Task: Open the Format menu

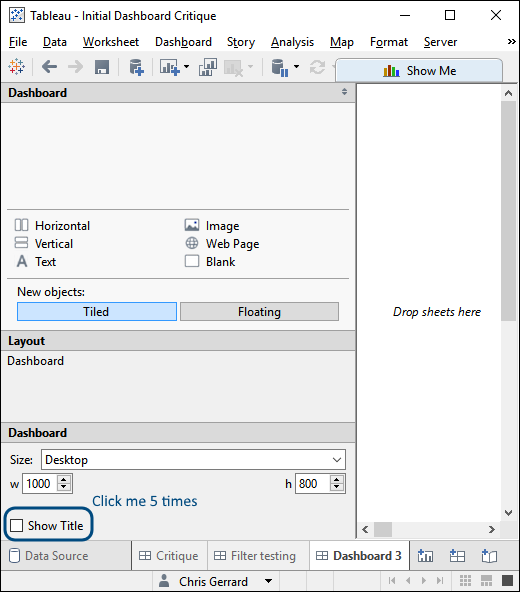Action: click(389, 42)
